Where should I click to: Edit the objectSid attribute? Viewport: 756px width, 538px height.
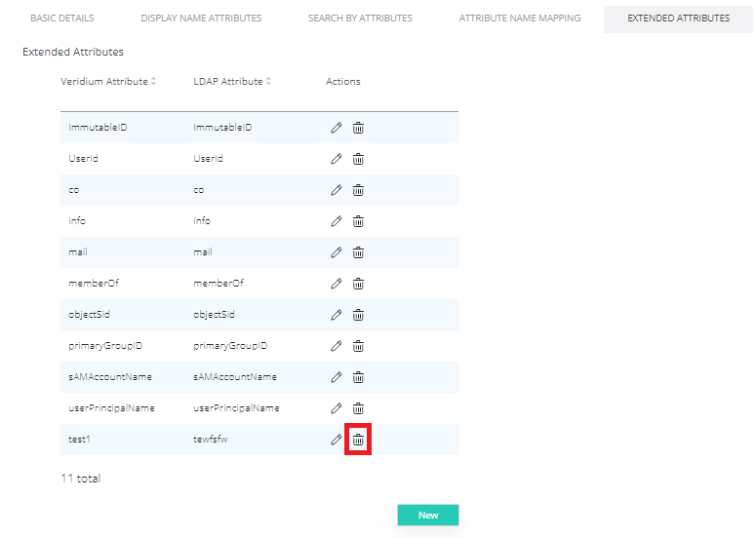(337, 315)
